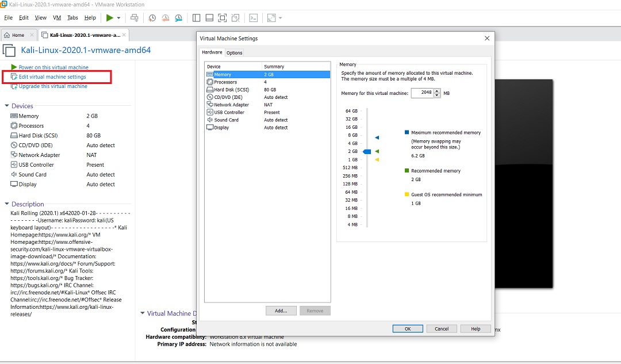Screen dimensions: 621x364
Task: Select the Hardware tab in settings dialog
Action: 212,52
